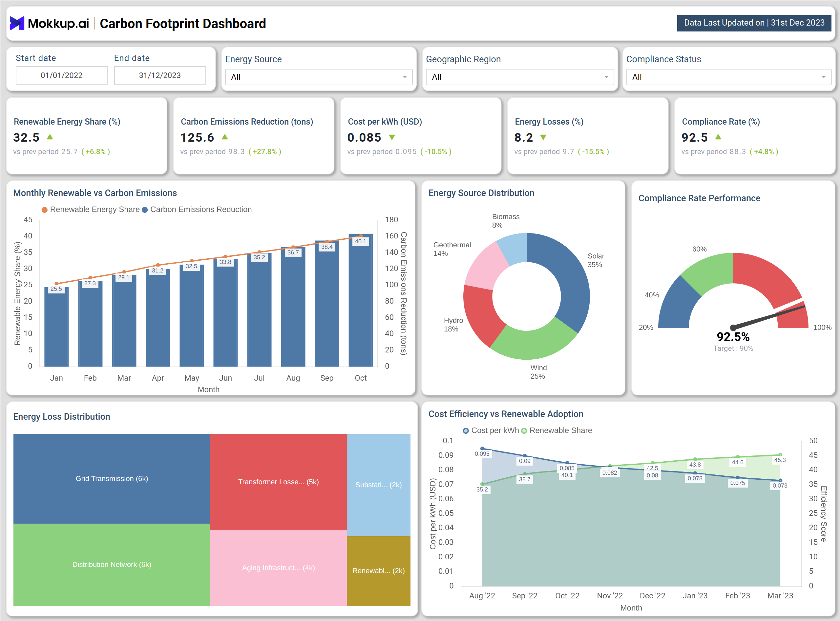Click the Carbon Emissions Reduction legend dot
The height and width of the screenshot is (621, 840).
click(x=145, y=210)
